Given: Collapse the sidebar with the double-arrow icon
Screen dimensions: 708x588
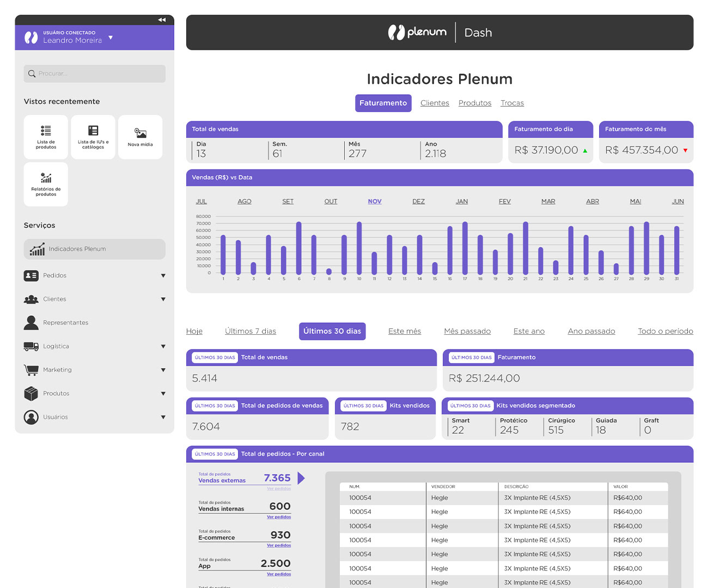Looking at the screenshot, I should [162, 20].
